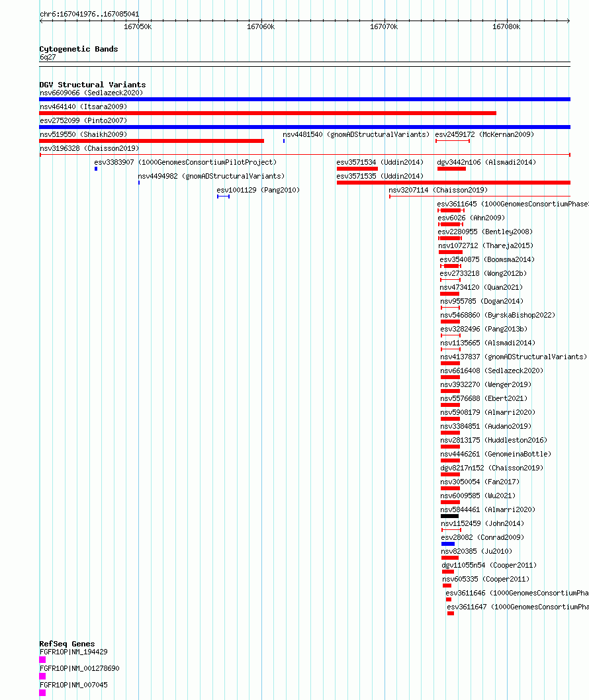The image size is (589, 700).
Task: Open esv2280955 (Bentley2008) label
Action: (x=485, y=232)
